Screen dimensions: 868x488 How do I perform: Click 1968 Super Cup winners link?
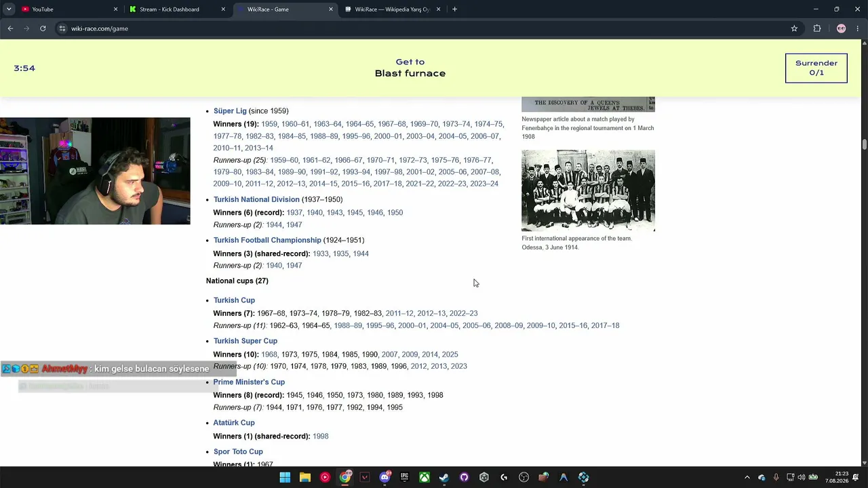(x=269, y=354)
